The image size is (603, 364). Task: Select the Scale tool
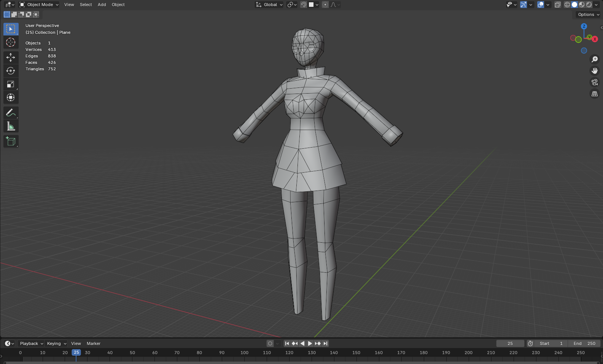click(11, 84)
